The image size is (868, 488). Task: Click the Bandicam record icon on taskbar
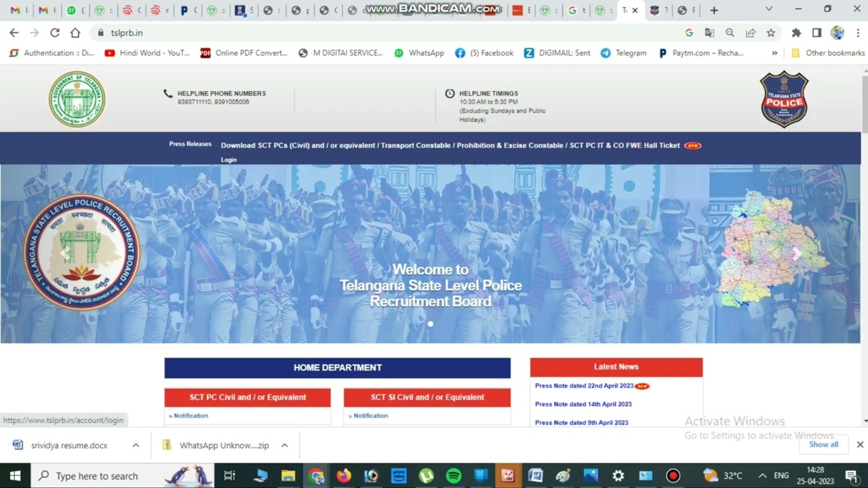coord(673,476)
